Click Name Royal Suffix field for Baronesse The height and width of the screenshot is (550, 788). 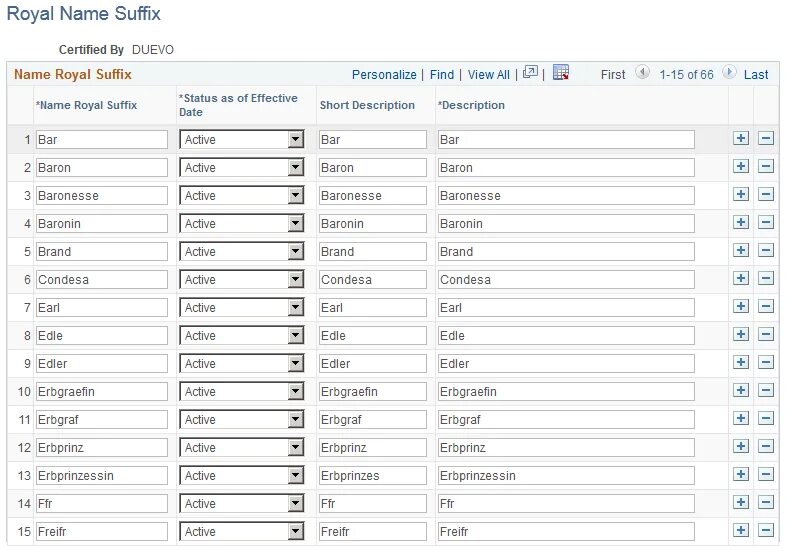[x=101, y=196]
